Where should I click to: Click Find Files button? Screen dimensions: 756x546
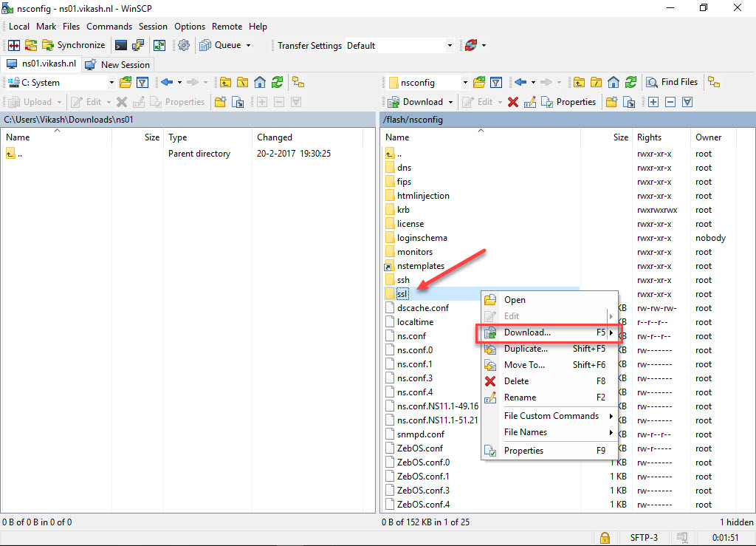(x=672, y=83)
